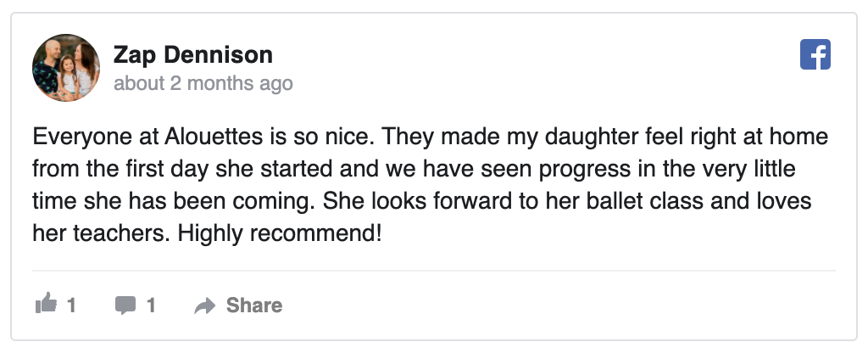This screenshot has width=868, height=353.
Task: Open comments via speech bubble icon
Action: click(125, 305)
